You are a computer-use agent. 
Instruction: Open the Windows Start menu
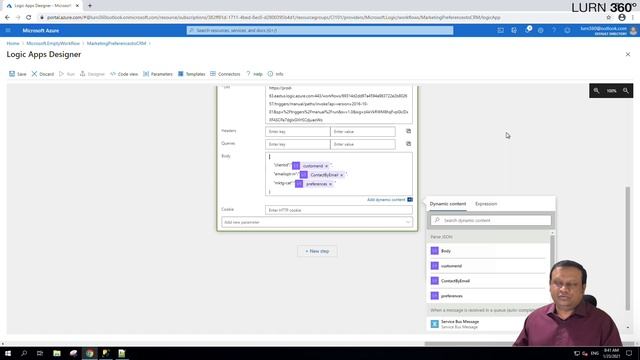8,353
